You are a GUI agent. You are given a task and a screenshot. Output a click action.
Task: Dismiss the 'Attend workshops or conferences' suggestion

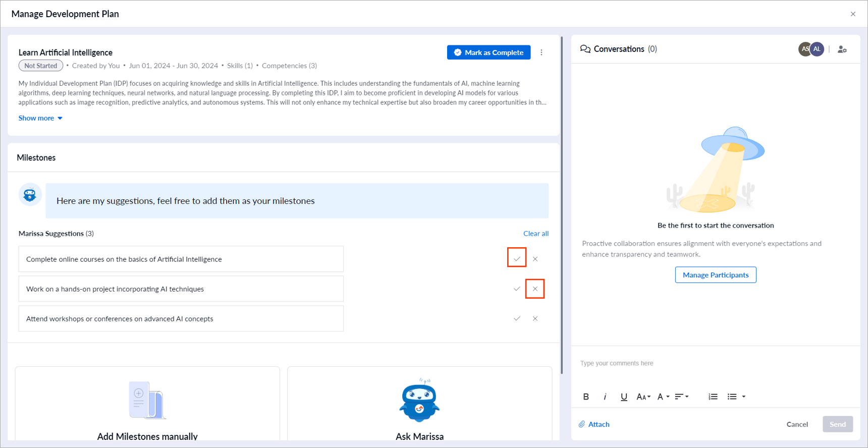coord(535,318)
